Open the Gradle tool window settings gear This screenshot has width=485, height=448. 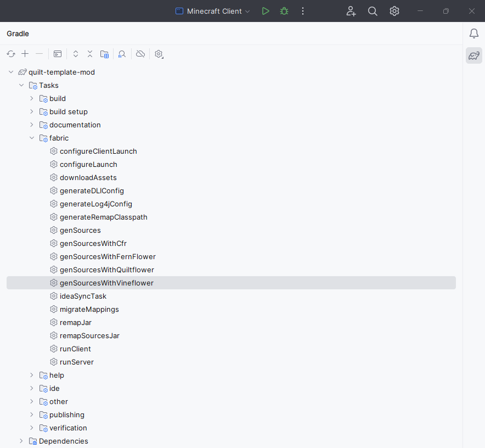point(159,54)
